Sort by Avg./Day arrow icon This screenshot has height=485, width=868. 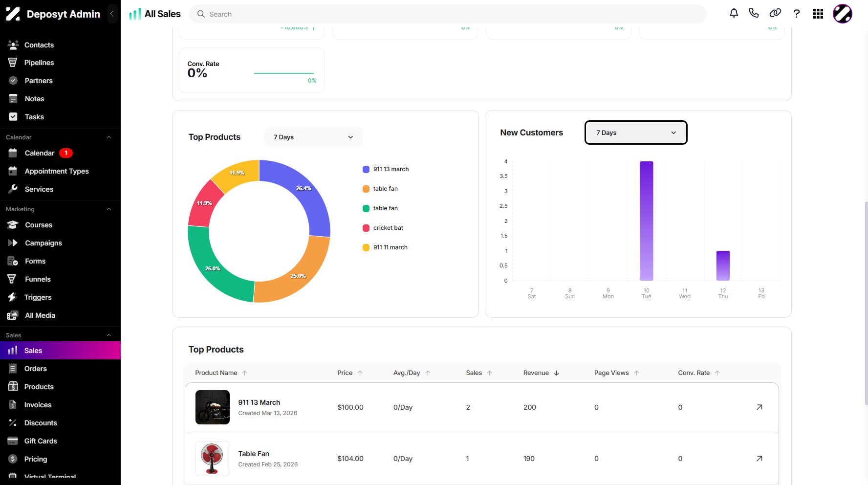[x=428, y=373]
